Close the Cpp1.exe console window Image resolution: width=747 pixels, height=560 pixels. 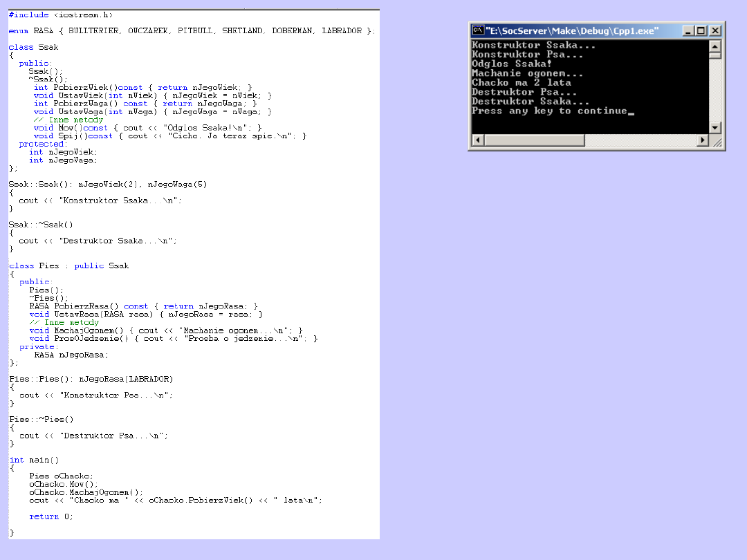(x=715, y=31)
